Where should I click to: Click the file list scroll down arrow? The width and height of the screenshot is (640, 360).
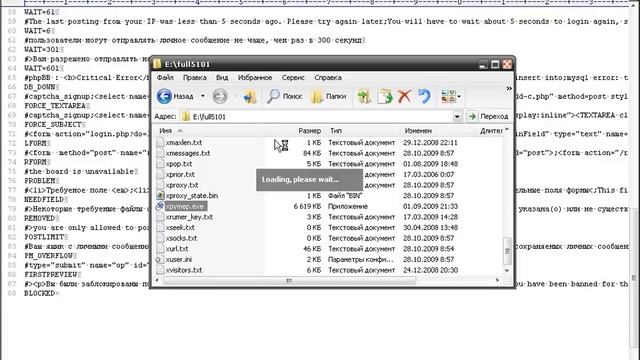coord(507,270)
